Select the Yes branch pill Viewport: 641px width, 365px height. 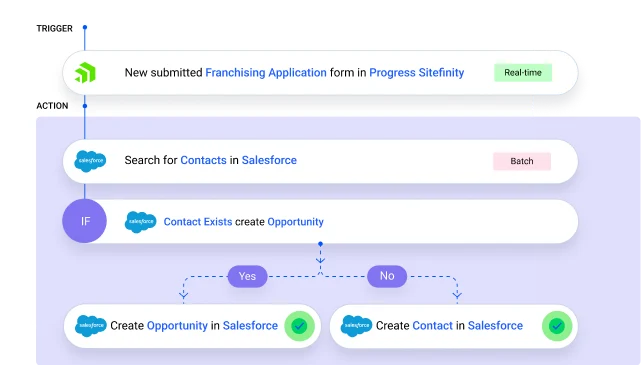[247, 276]
